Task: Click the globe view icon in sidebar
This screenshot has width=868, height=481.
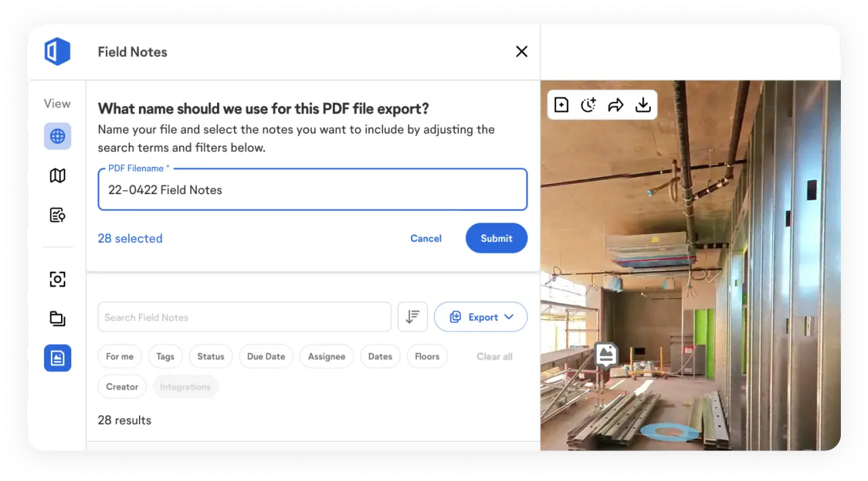Action: point(58,136)
